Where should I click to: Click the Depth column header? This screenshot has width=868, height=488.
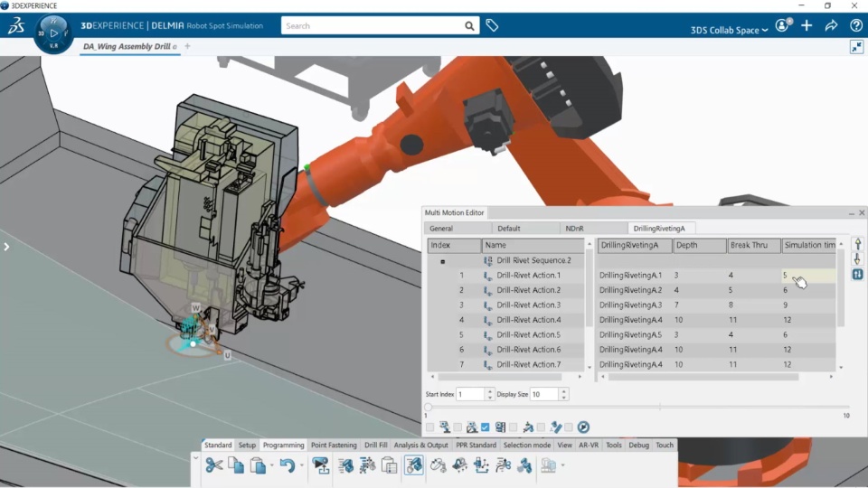[700, 245]
